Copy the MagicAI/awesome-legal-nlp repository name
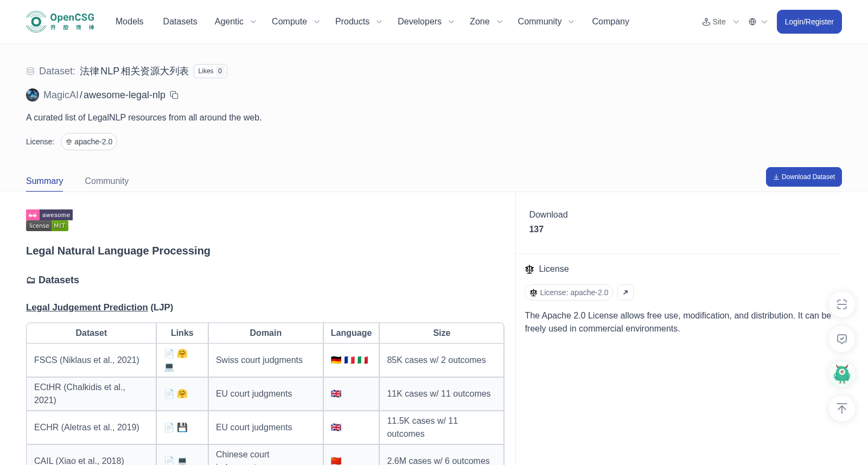This screenshot has width=868, height=465. [174, 95]
